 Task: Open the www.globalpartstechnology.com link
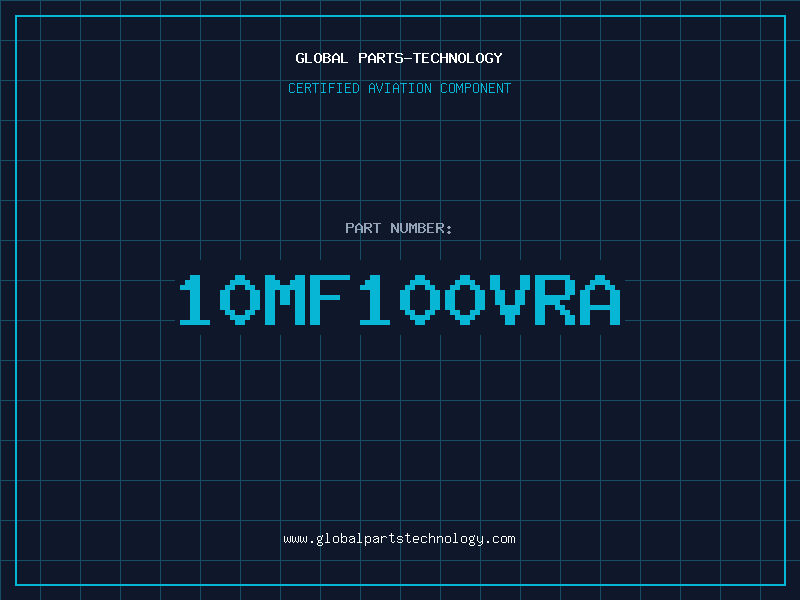pyautogui.click(x=399, y=539)
